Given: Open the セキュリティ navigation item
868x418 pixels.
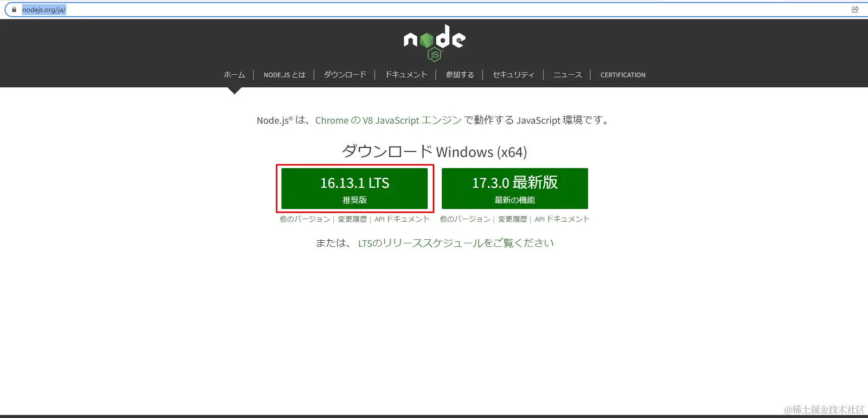Looking at the screenshot, I should (513, 75).
